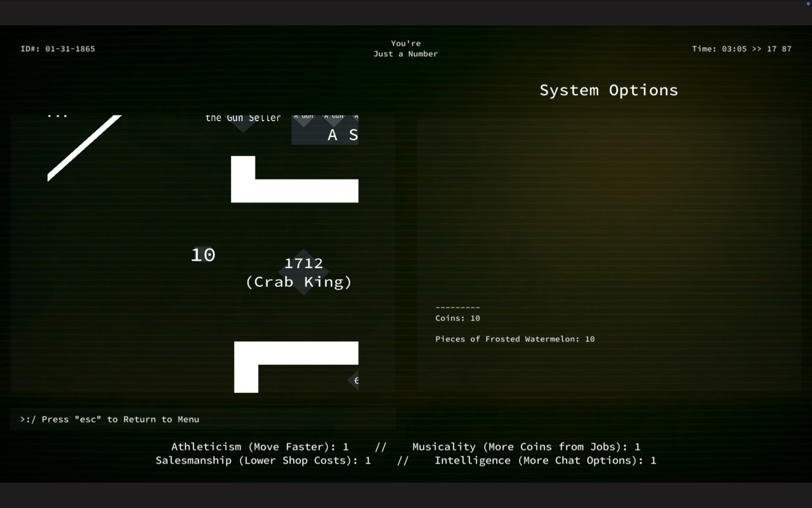
Task: Click the 'Press "esc" to Return to Menu' prompt
Action: pyautogui.click(x=110, y=419)
